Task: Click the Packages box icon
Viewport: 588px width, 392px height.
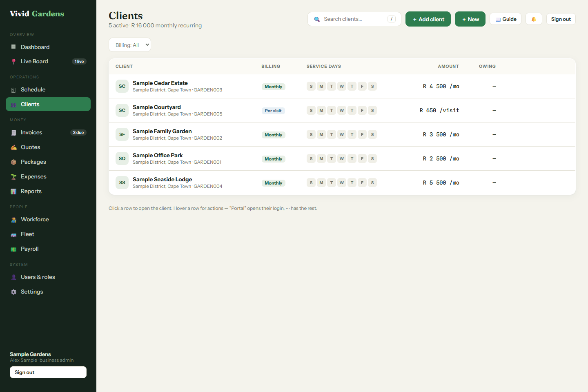Action: (x=13, y=162)
